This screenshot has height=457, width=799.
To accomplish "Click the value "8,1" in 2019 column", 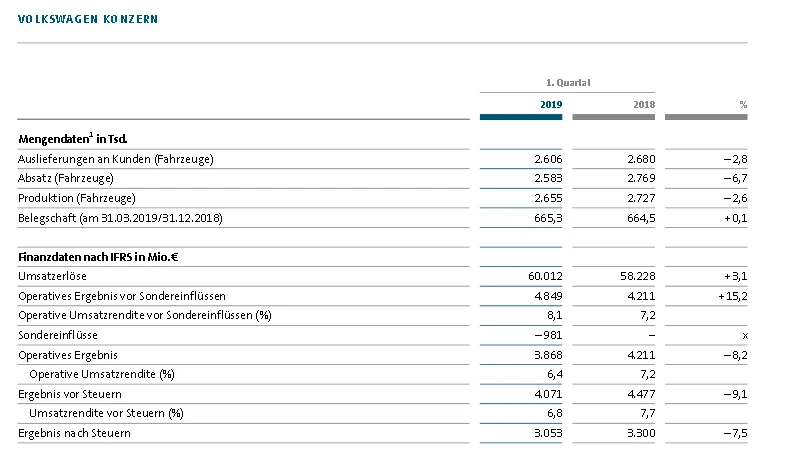I will [x=554, y=315].
